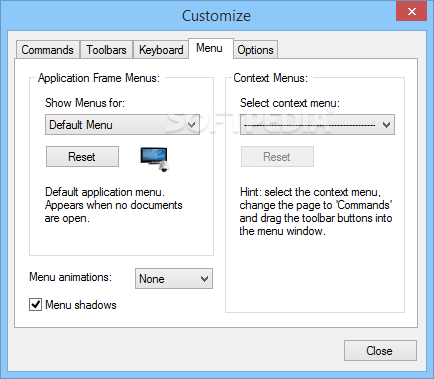
Task: Select the Menu tab
Action: [211, 49]
